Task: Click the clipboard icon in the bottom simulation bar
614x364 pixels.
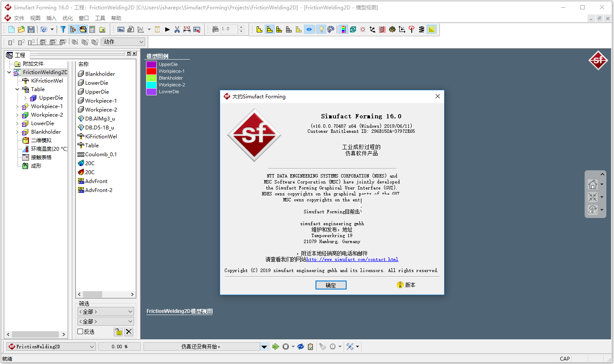Action: 310,347
